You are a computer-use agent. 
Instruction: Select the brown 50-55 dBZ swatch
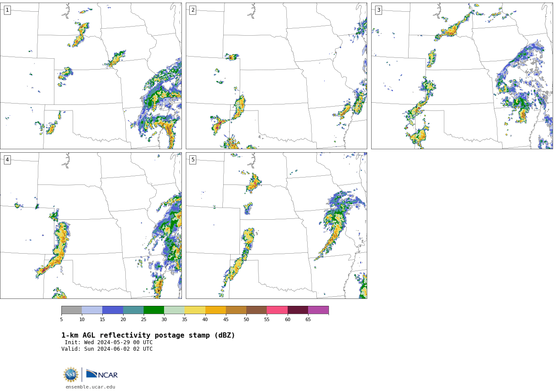pyautogui.click(x=256, y=310)
